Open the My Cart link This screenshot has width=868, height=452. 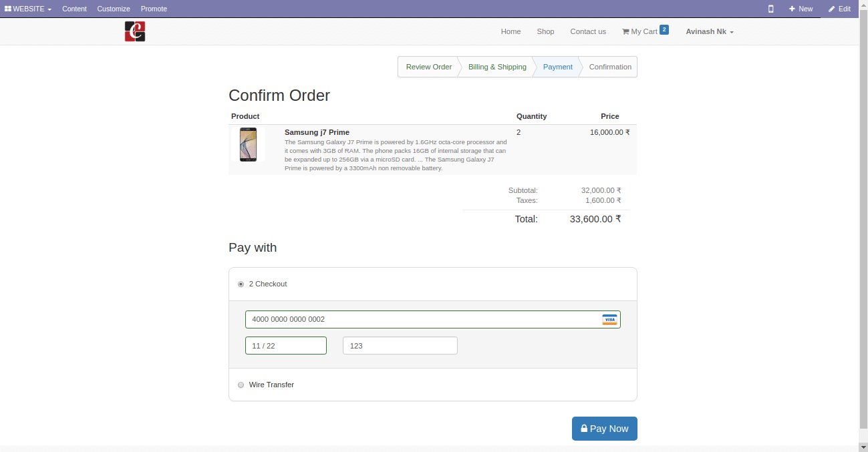pos(639,31)
